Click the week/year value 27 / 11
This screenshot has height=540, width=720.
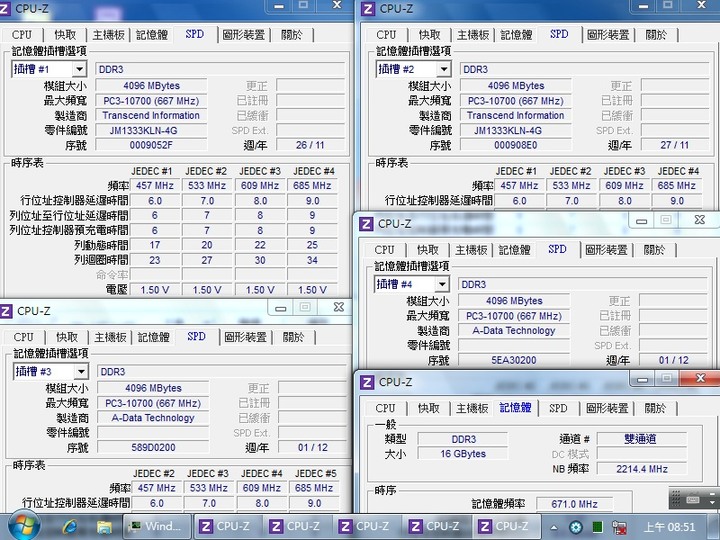675,145
